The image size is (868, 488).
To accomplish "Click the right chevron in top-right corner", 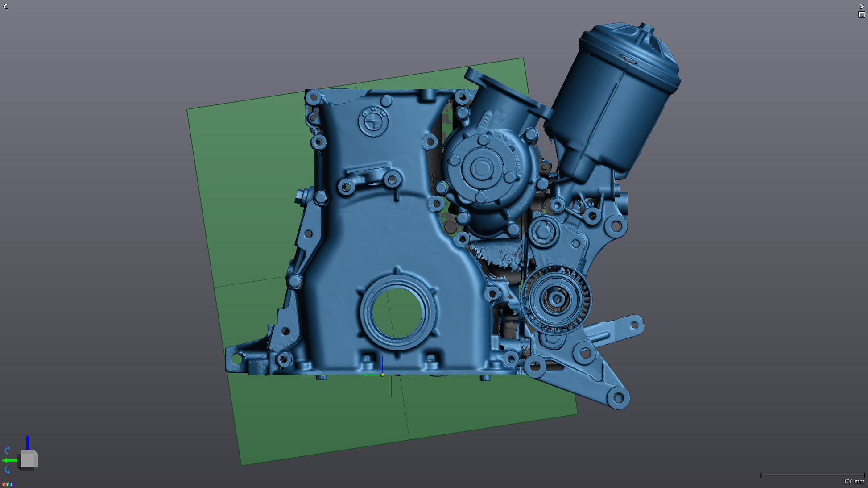I will 862,6.
